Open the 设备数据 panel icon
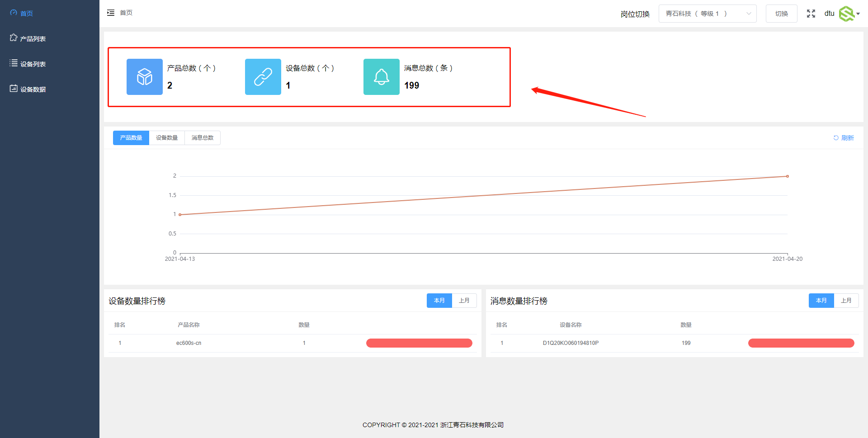Image resolution: width=868 pixels, height=438 pixels. pyautogui.click(x=14, y=89)
